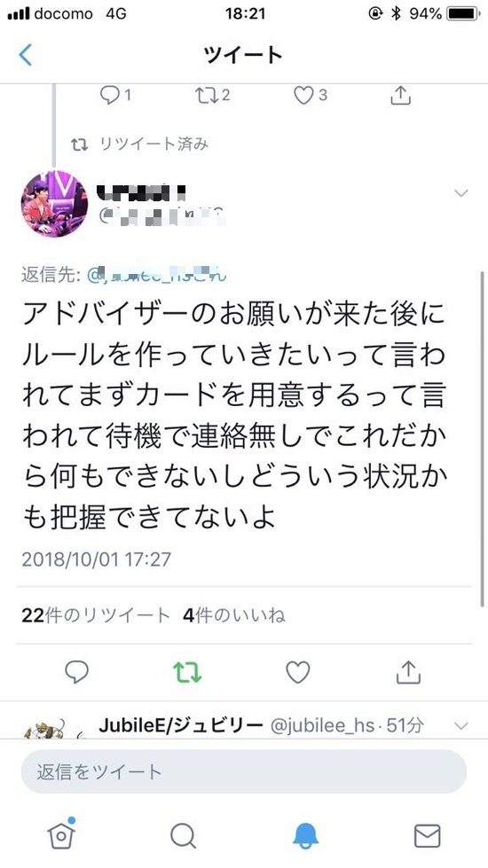Image resolution: width=488 pixels, height=868 pixels.
Task: Expand options chevron beside the tweet author
Action: tap(460, 193)
